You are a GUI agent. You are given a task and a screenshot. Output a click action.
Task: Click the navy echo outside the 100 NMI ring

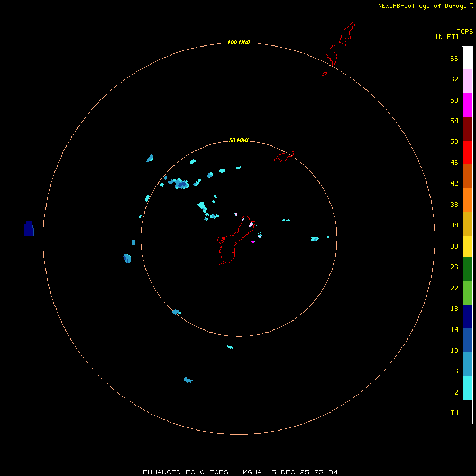[x=29, y=228]
